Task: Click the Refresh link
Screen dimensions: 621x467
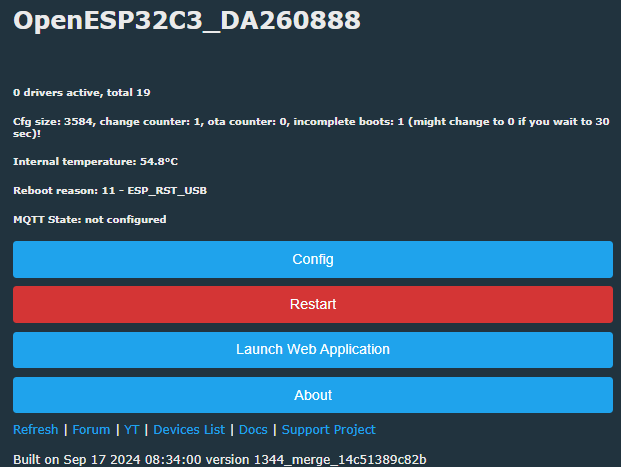Action: coord(36,429)
